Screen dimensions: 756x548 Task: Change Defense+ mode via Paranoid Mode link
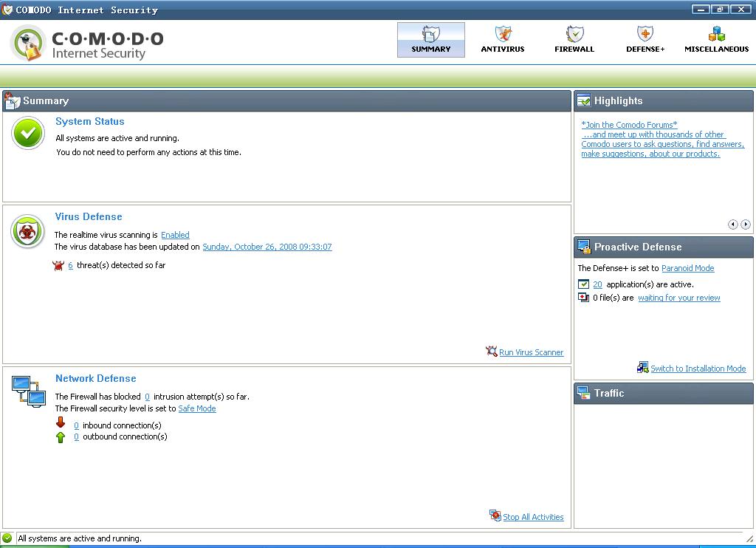(688, 268)
